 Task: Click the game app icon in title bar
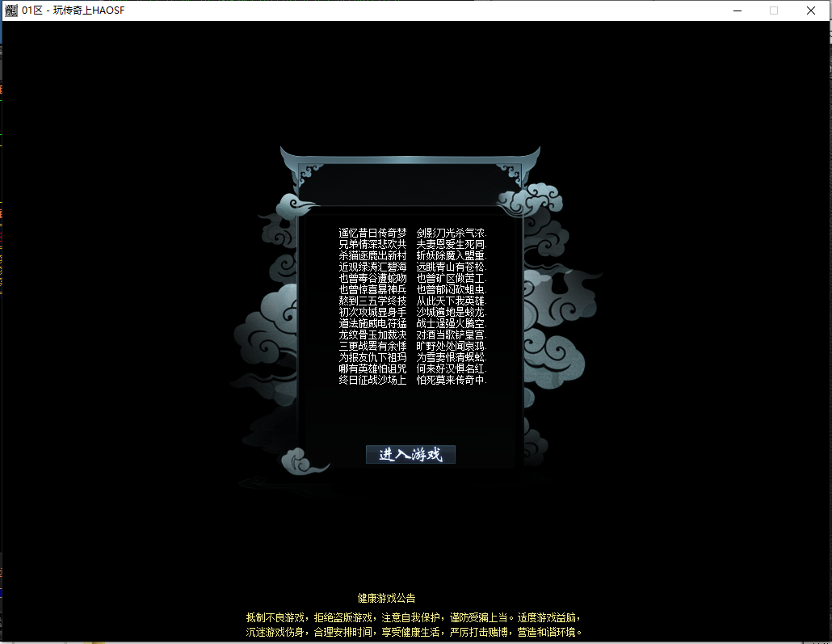point(11,11)
